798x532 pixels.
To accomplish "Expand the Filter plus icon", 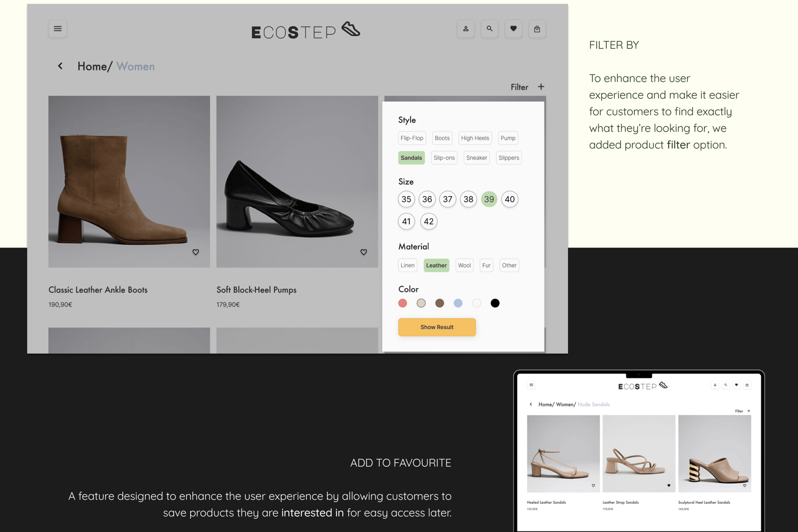I will [x=541, y=87].
